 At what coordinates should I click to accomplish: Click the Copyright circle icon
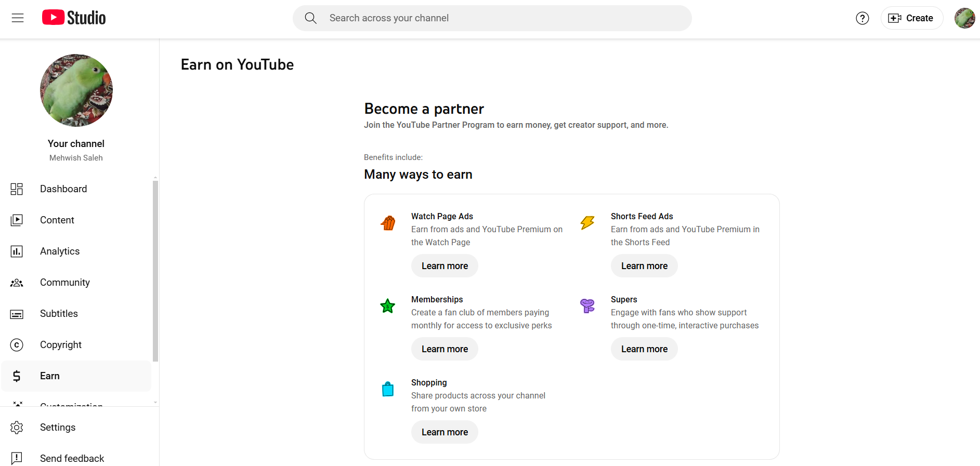pos(17,345)
